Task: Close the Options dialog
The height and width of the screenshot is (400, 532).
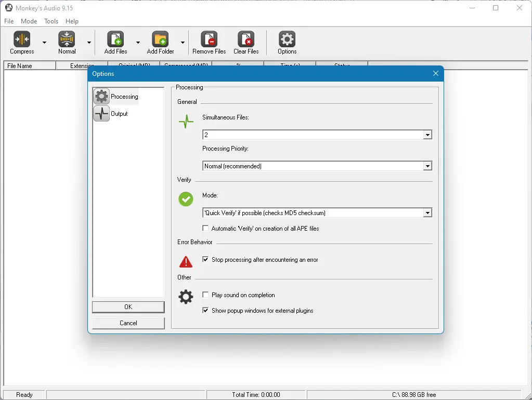Action: pyautogui.click(x=436, y=74)
